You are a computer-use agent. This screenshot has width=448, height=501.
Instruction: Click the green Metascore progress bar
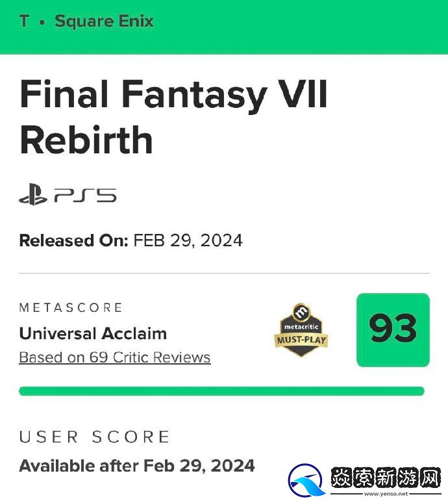coord(221,391)
